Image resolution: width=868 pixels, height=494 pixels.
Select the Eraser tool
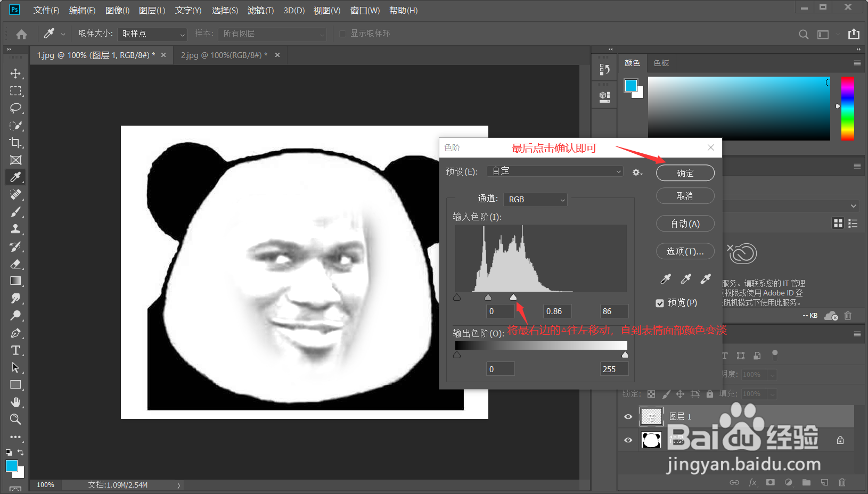click(x=15, y=264)
